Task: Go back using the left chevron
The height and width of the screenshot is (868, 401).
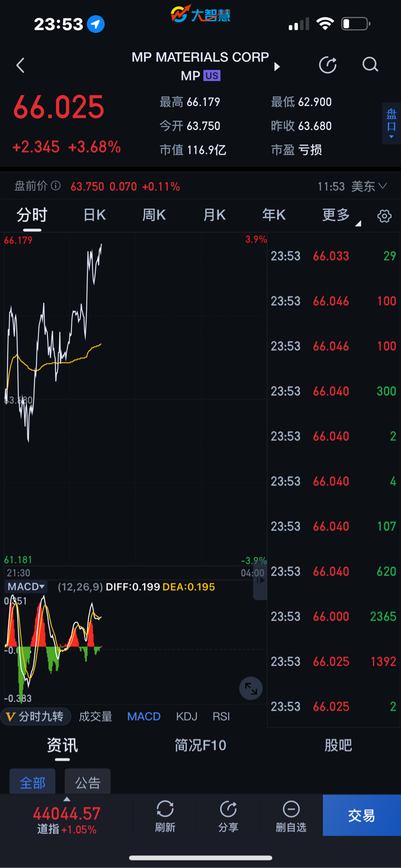Action: click(20, 65)
